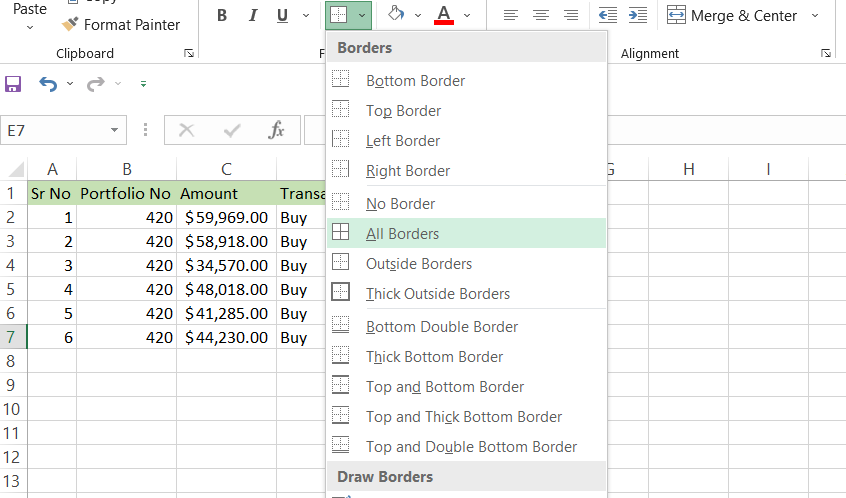Click the Save icon in quick access toolbar

(13, 84)
